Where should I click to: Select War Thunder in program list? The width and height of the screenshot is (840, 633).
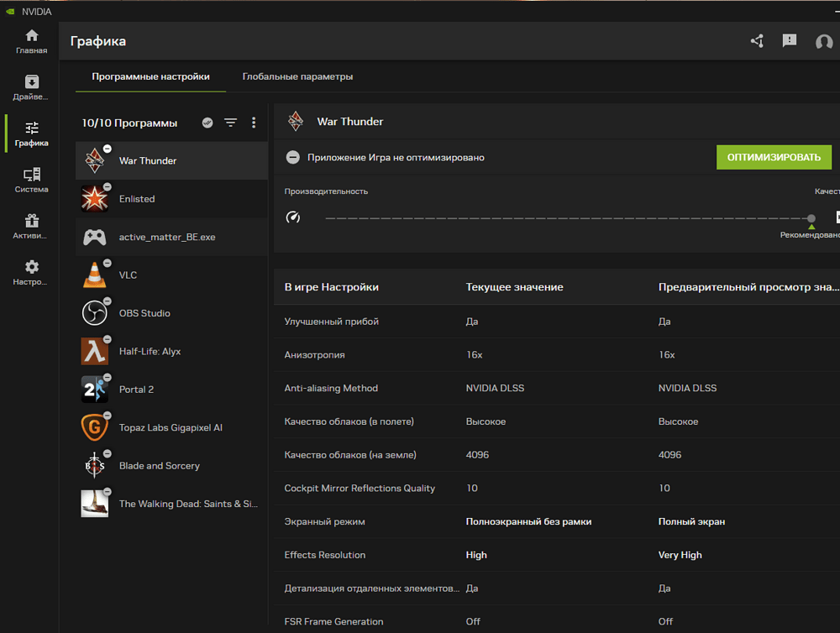pos(171,160)
